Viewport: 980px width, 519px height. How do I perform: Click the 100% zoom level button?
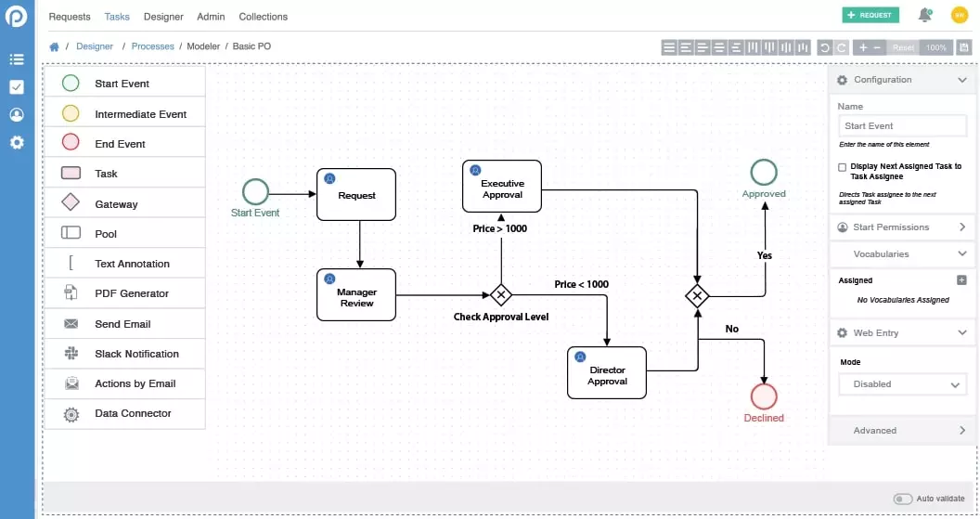[936, 47]
